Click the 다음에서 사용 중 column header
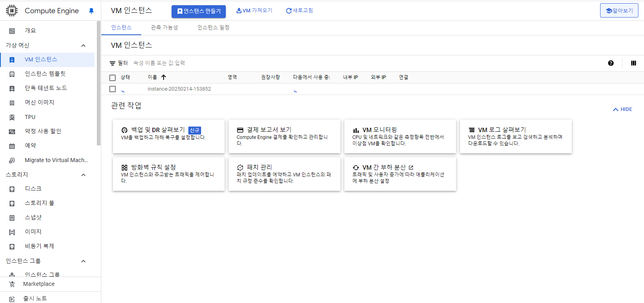 (x=312, y=77)
